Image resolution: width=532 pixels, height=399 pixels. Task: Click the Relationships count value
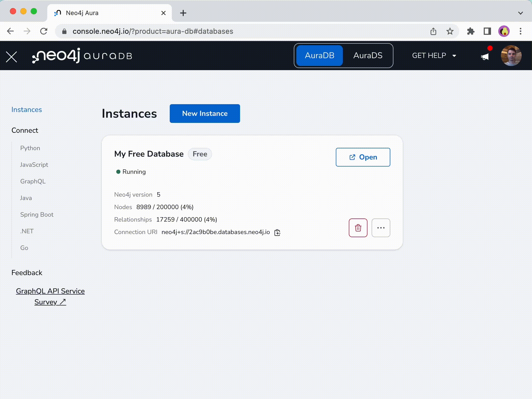coord(187,220)
